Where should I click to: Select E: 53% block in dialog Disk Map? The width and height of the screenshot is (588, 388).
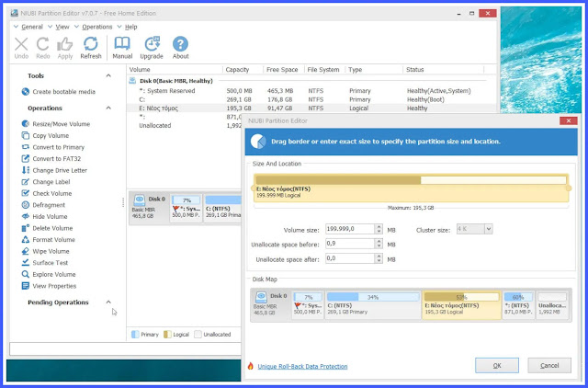click(x=461, y=304)
